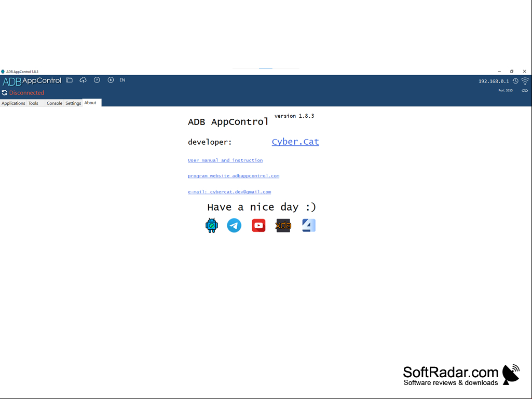Click the ADB AppControl header logo
The width and height of the screenshot is (532, 399).
(32, 81)
